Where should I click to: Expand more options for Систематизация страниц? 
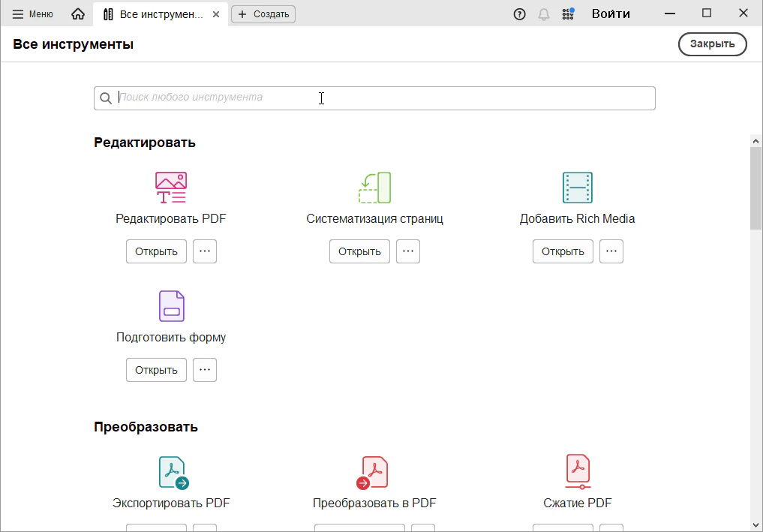408,251
